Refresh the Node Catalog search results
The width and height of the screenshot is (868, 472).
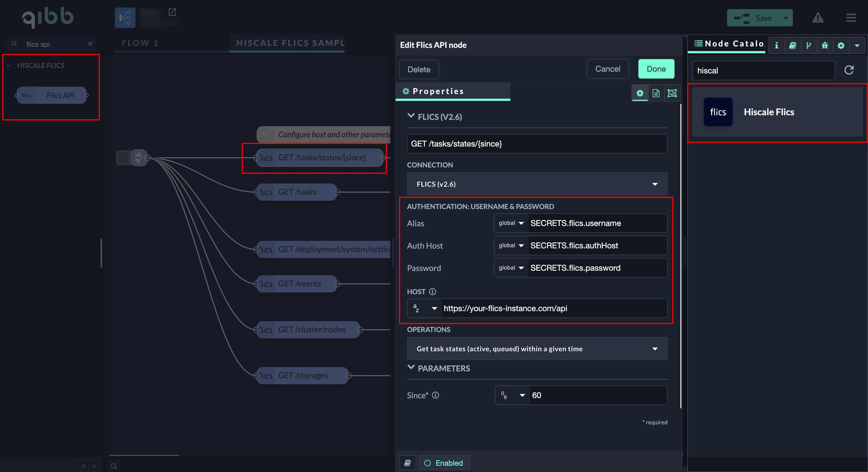[x=849, y=70]
